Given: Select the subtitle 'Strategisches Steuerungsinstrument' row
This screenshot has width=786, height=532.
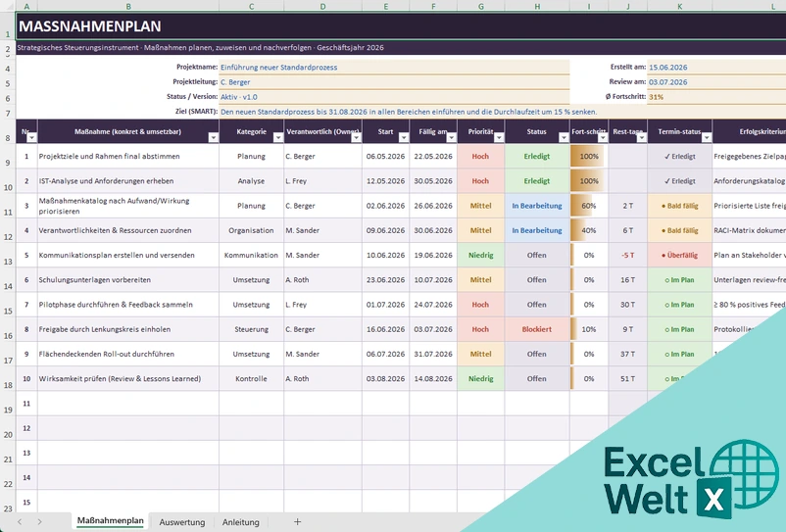Looking at the screenshot, I should (401, 48).
